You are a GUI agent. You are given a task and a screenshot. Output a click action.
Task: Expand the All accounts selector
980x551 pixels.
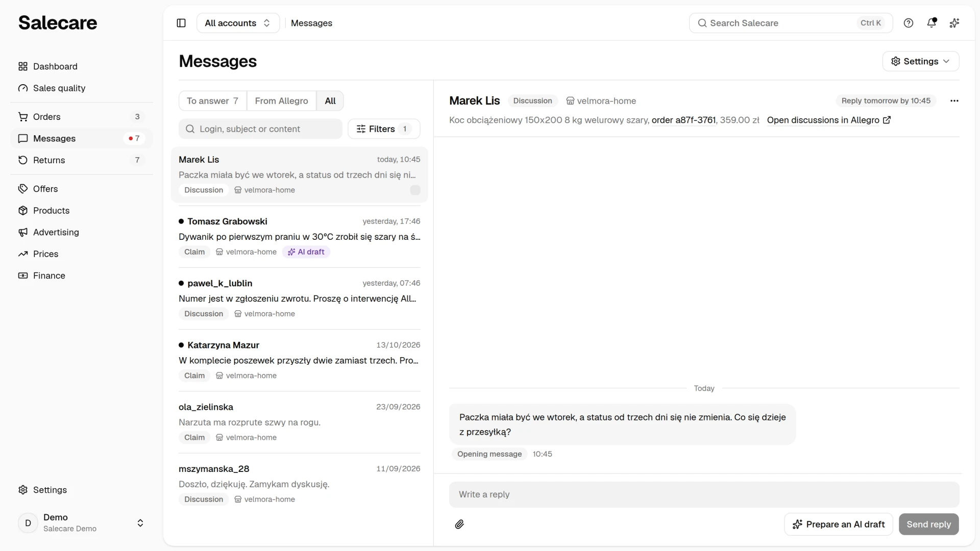[x=238, y=23]
